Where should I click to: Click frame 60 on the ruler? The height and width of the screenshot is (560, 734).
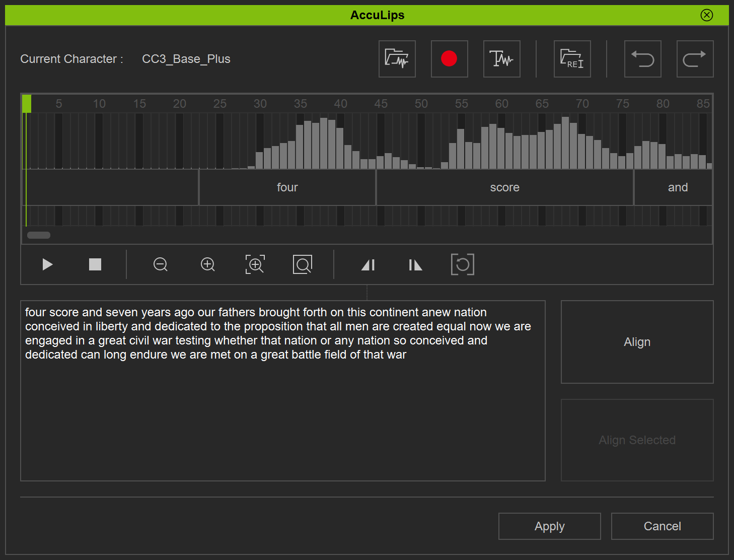point(502,104)
